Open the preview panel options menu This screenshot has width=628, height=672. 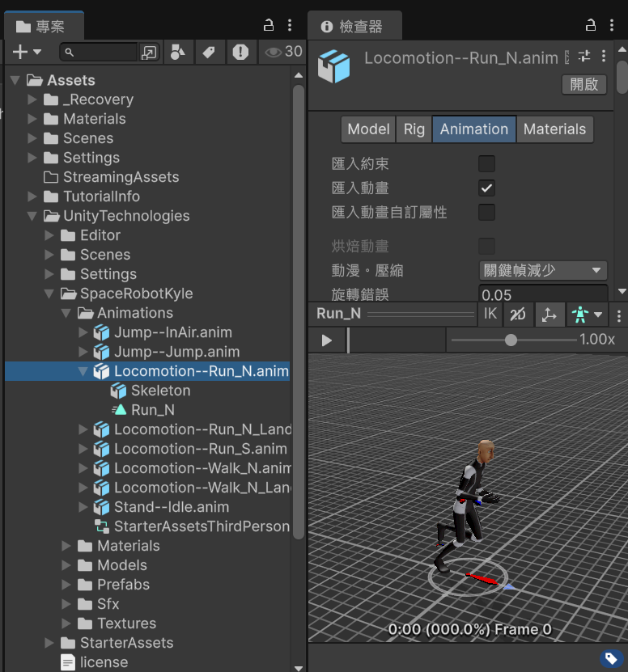(618, 316)
